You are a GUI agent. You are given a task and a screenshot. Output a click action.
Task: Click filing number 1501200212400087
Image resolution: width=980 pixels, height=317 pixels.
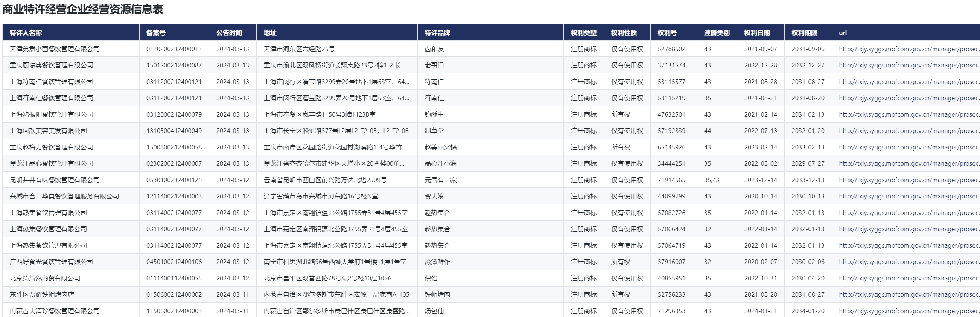pos(174,66)
